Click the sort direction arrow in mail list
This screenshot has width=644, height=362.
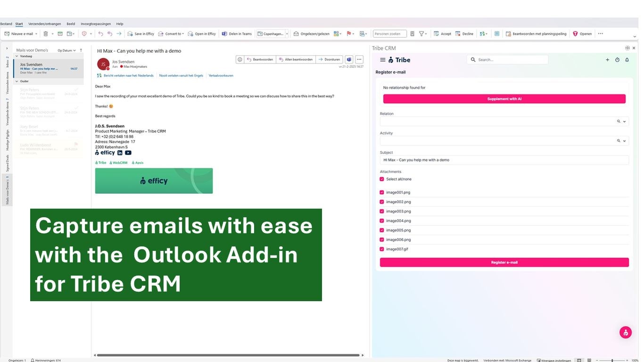pos(81,50)
